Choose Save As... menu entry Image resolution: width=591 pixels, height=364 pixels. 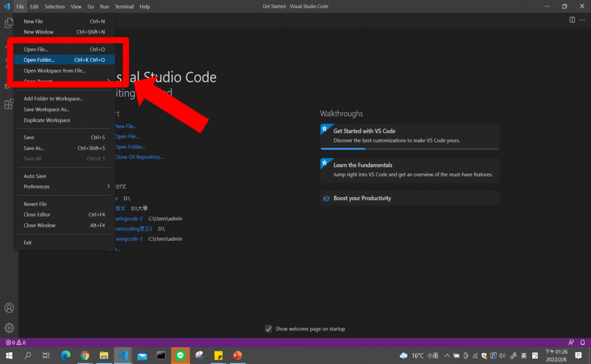(64, 148)
